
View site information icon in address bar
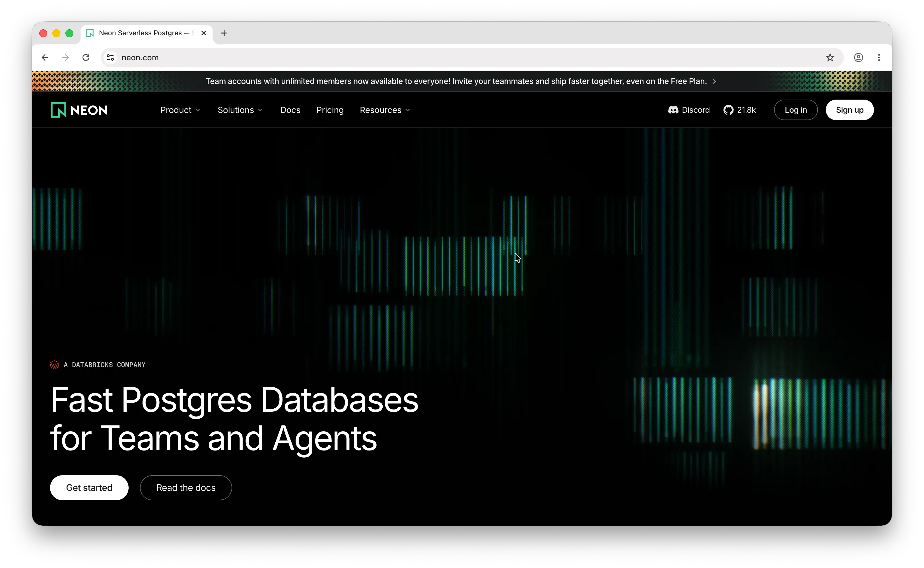[110, 57]
